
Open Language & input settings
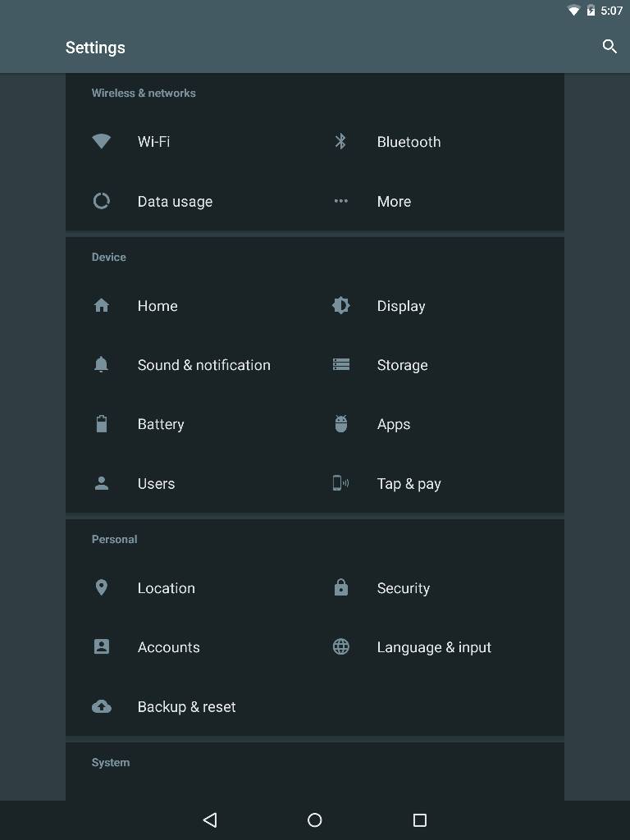pyautogui.click(x=434, y=647)
